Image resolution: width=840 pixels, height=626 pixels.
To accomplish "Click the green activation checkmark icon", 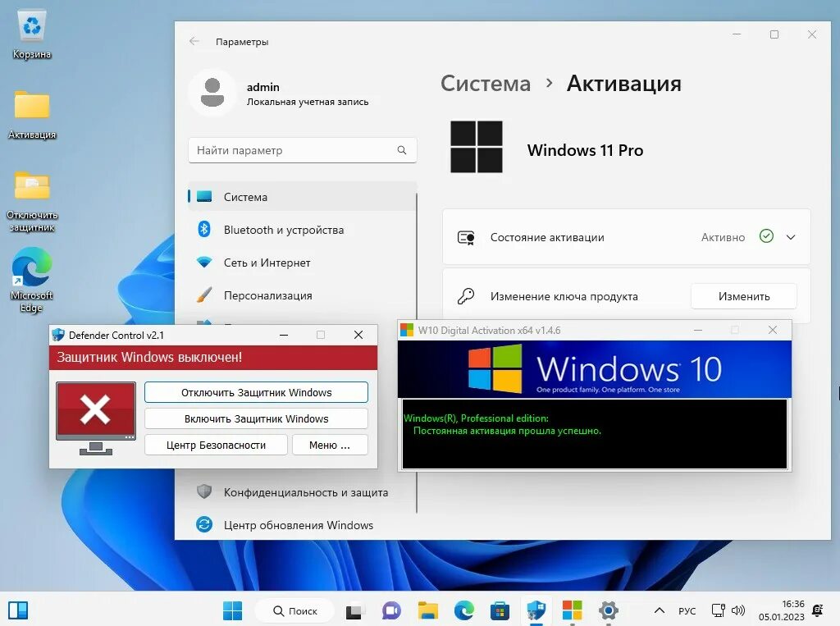I will [x=767, y=235].
